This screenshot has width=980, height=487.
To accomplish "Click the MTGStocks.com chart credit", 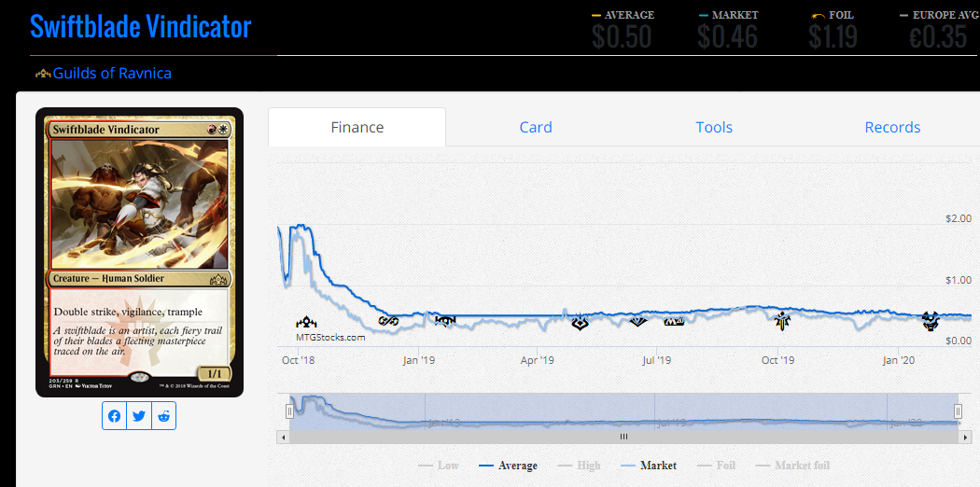I will [x=330, y=337].
